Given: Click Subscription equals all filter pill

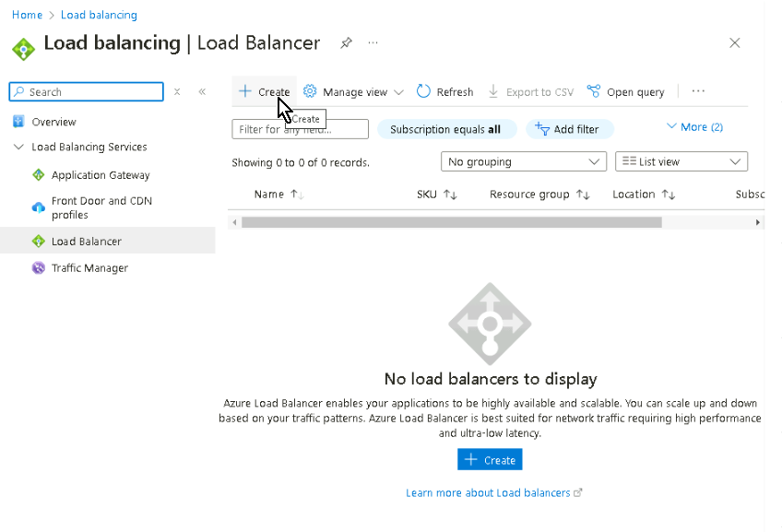Looking at the screenshot, I should [445, 129].
